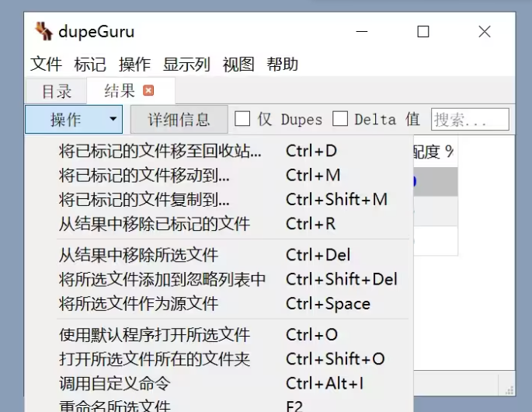This screenshot has width=532, height=412.
Task: Choose 将所选文件添加到忽略列表中
Action: pos(219,279)
